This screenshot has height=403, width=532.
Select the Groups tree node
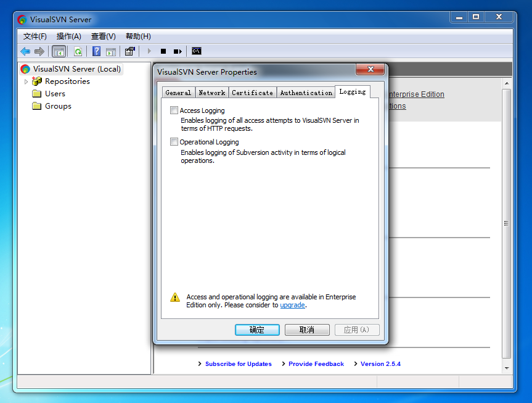coord(58,106)
